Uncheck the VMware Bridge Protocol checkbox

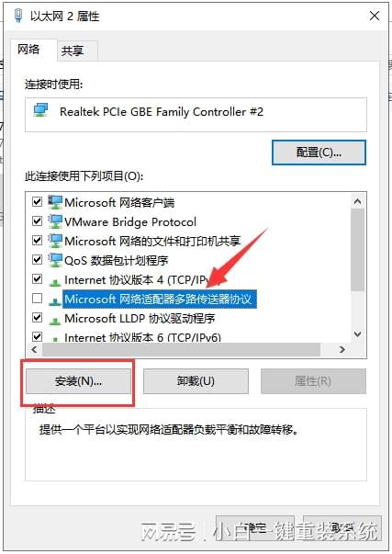(37, 221)
